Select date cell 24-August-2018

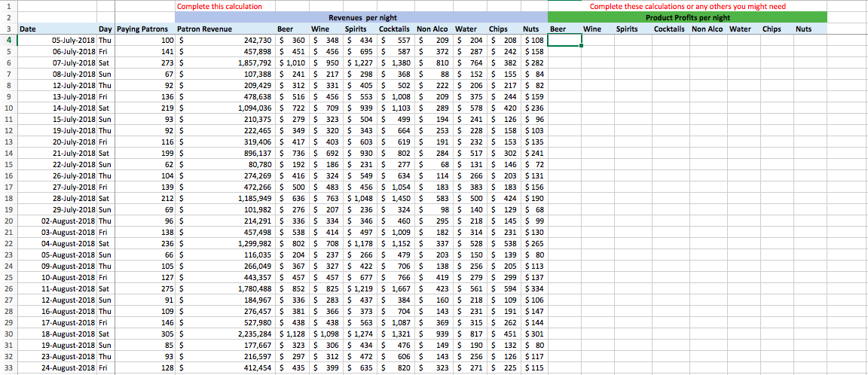click(57, 367)
